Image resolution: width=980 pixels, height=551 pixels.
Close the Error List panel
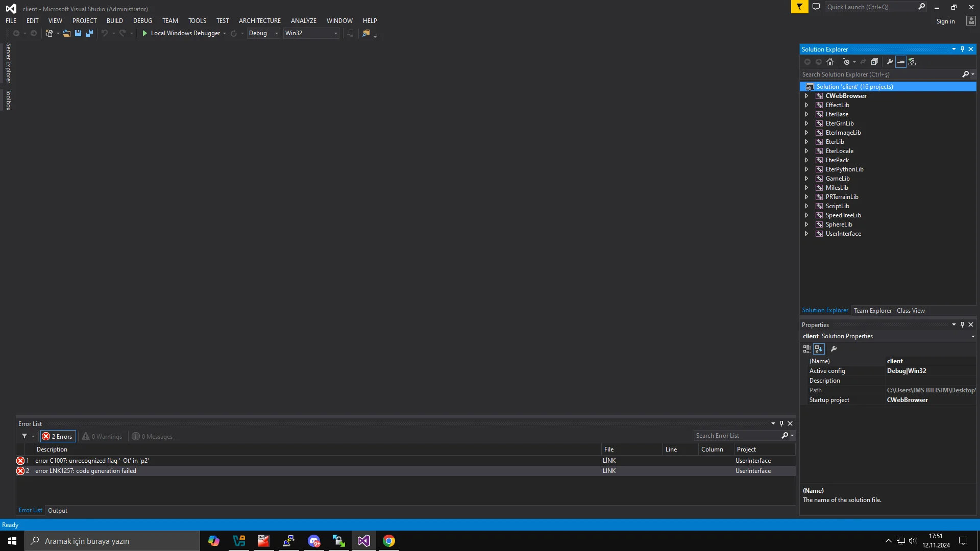click(x=790, y=423)
